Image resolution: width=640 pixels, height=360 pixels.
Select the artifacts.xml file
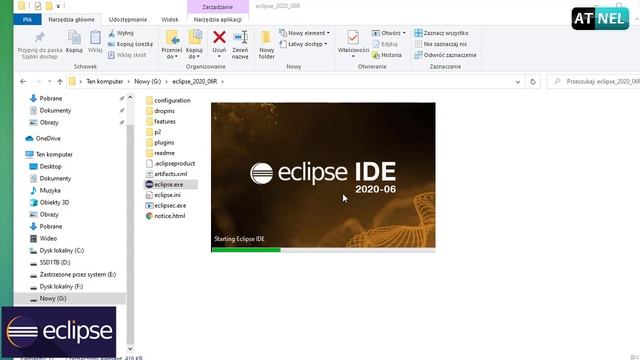pos(170,174)
